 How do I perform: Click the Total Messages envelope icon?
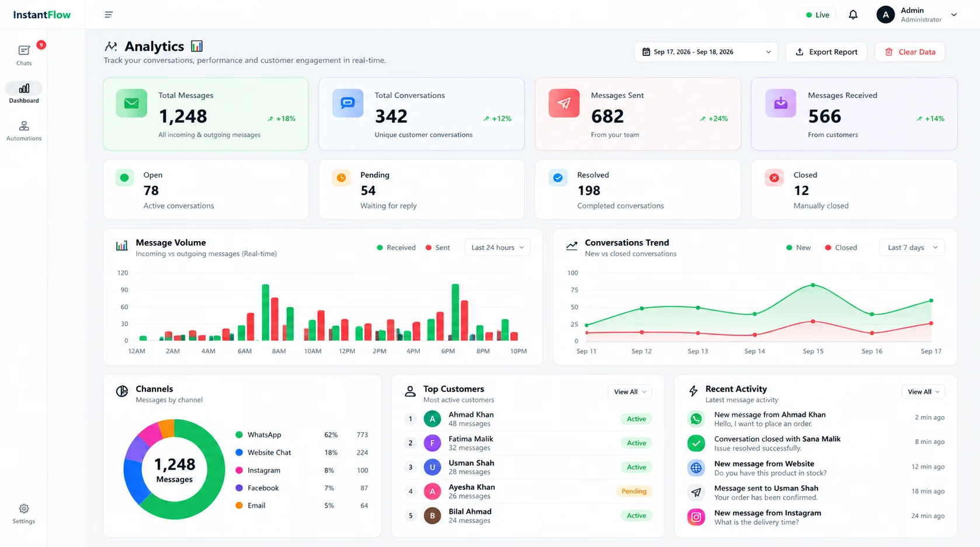pos(131,103)
